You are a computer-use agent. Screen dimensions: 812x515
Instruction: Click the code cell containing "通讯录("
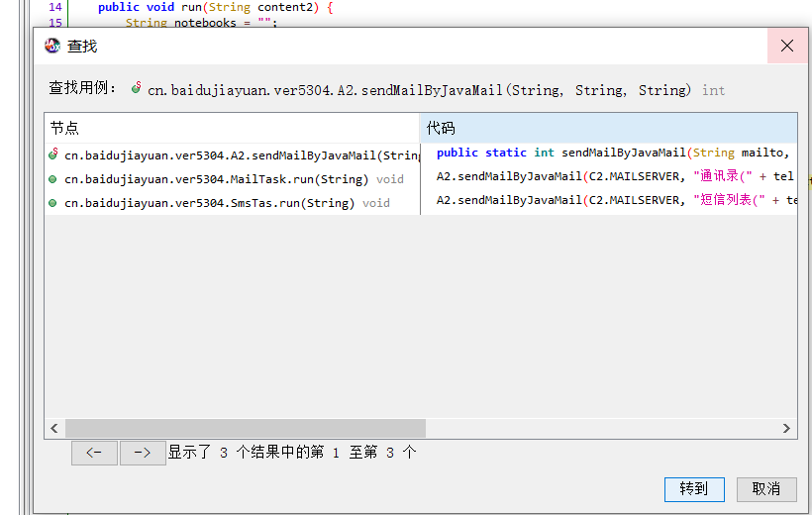pyautogui.click(x=609, y=176)
